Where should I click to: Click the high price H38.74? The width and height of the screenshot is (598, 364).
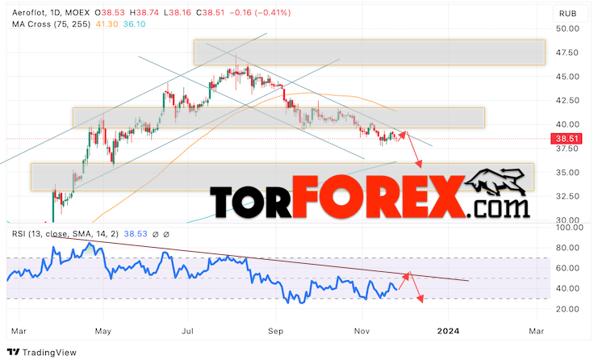(144, 13)
